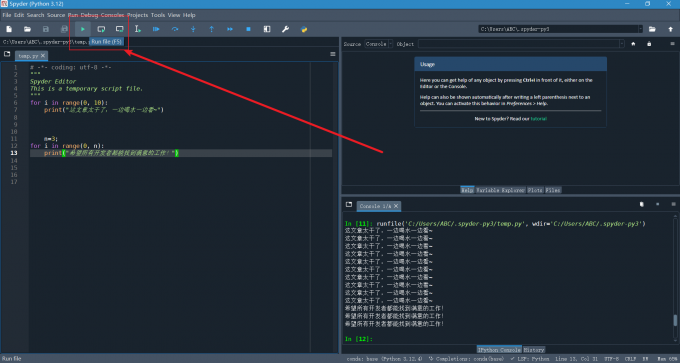The height and width of the screenshot is (363, 680).
Task: Open the Source Console dropdown
Action: click(379, 44)
